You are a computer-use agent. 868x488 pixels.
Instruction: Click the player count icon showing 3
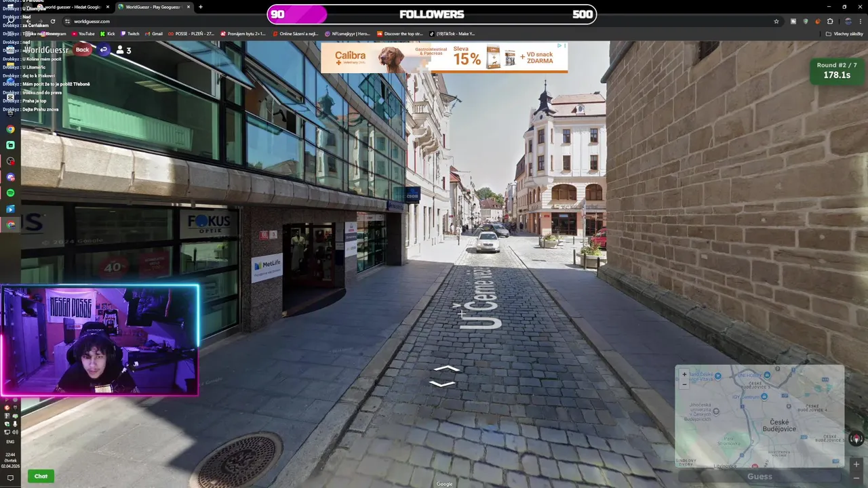123,50
